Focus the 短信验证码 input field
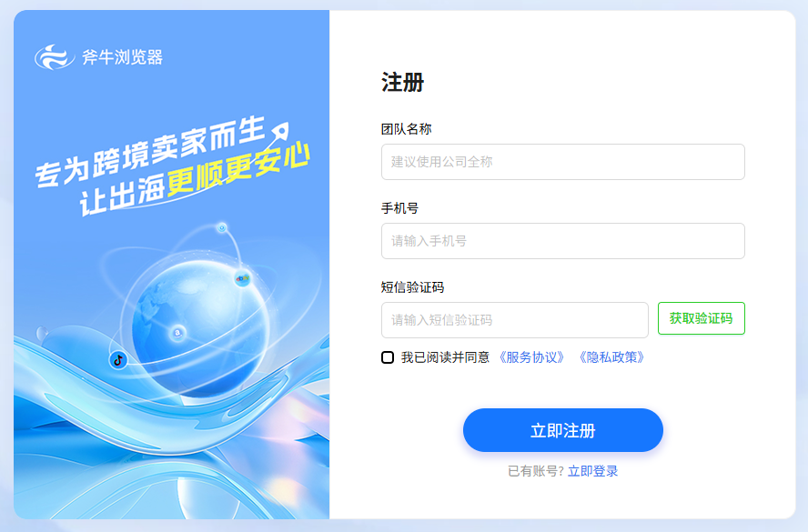808x532 pixels. 515,320
